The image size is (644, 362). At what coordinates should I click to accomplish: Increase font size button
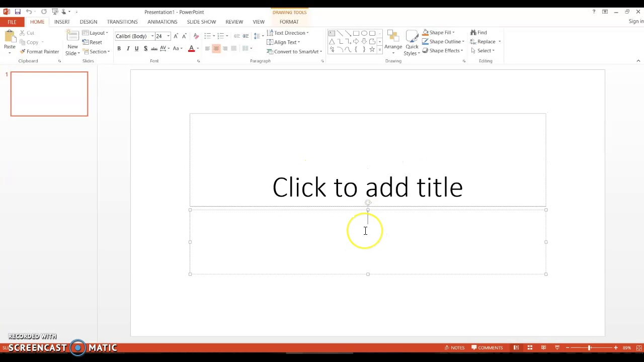click(x=176, y=36)
